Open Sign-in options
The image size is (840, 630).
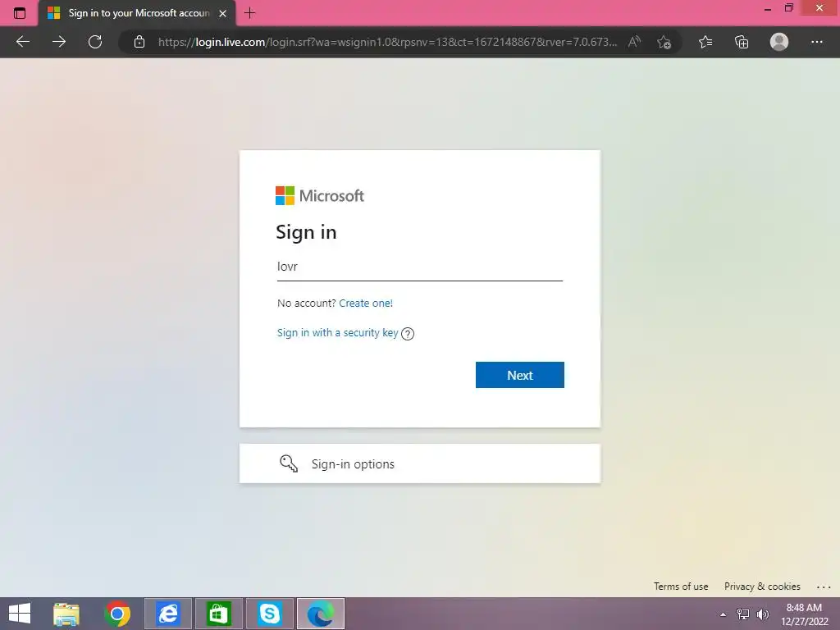point(419,463)
